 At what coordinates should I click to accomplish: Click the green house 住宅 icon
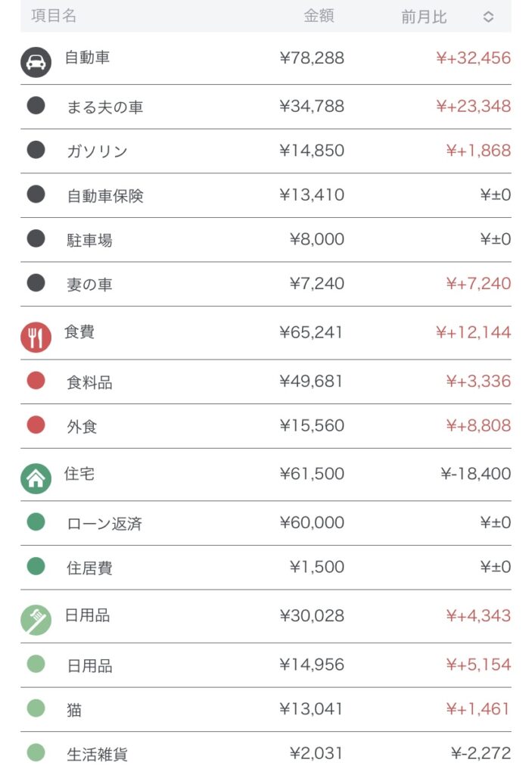click(x=36, y=478)
